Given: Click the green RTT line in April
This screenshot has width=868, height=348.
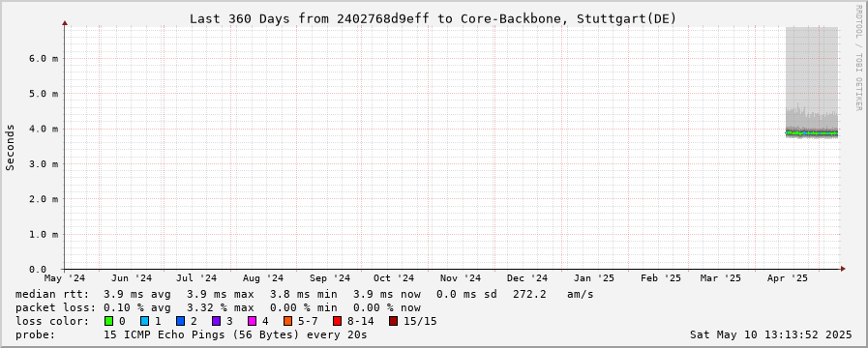Looking at the screenshot, I should [x=812, y=133].
